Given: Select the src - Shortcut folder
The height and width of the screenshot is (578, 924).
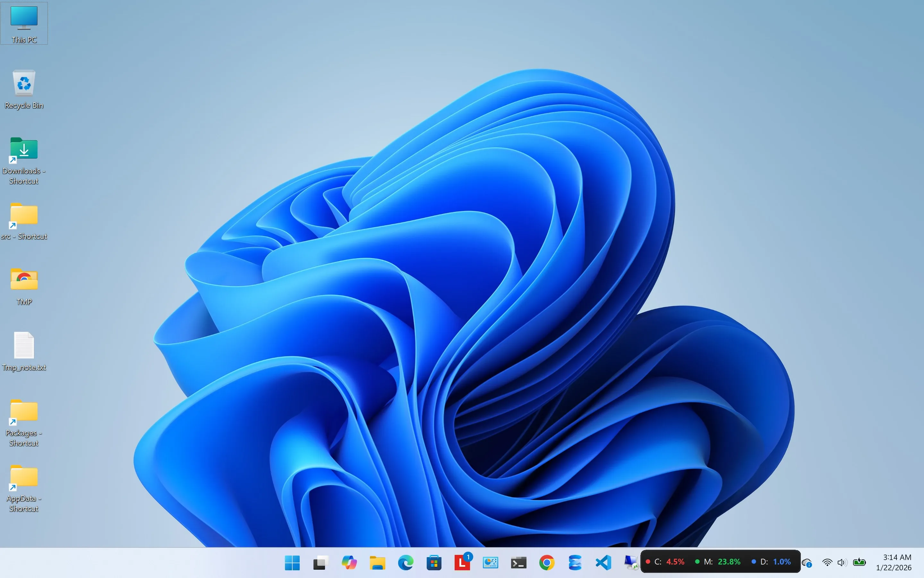Looking at the screenshot, I should [x=24, y=222].
